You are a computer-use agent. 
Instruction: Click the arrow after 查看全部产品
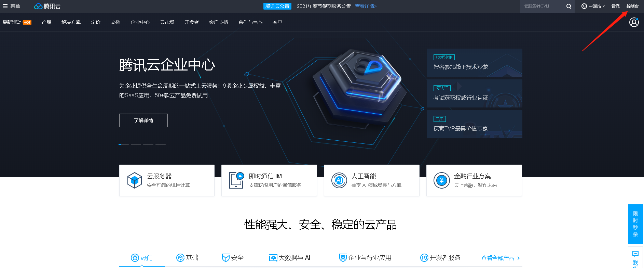519,258
